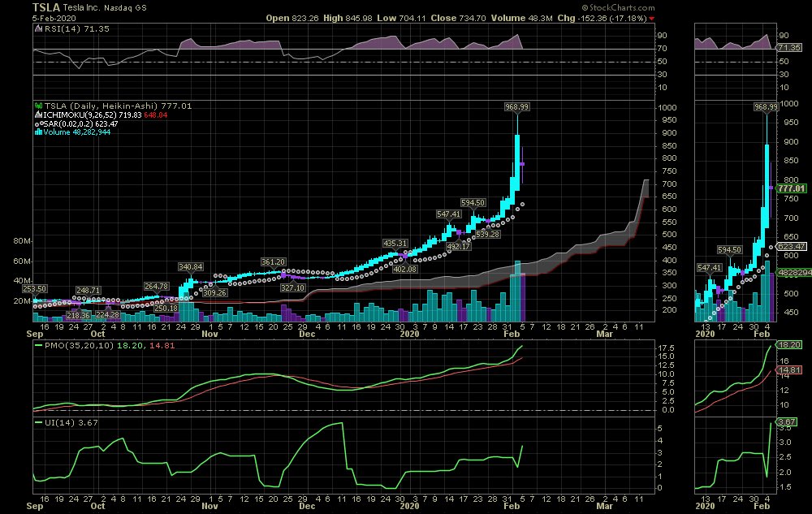Click the 547.41 price label on main chart
812x514 pixels.
[448, 214]
